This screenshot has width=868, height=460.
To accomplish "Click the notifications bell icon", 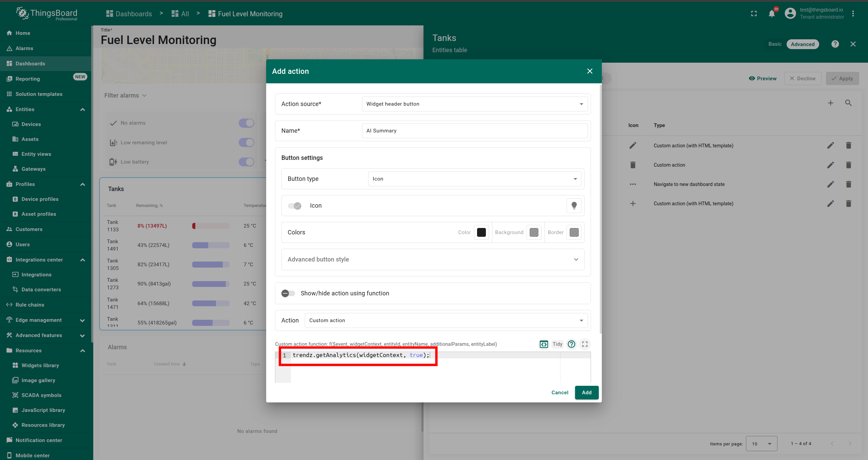I will click(772, 14).
